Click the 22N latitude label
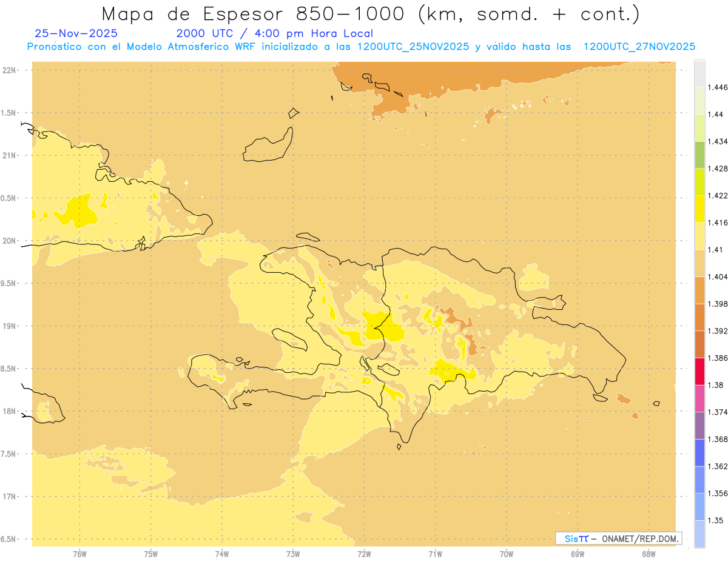 point(8,70)
